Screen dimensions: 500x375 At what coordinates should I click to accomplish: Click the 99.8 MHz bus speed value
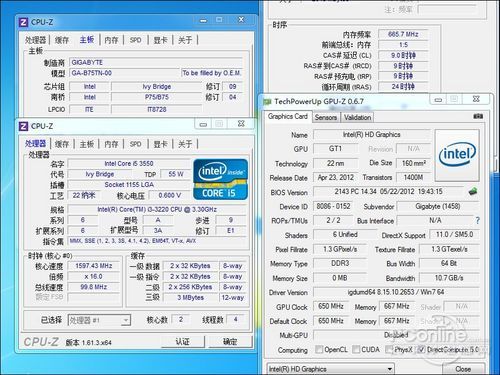click(94, 287)
